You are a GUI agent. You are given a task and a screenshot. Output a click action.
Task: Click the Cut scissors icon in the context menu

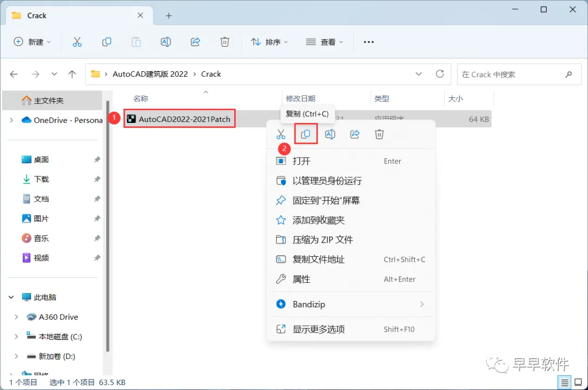(281, 134)
